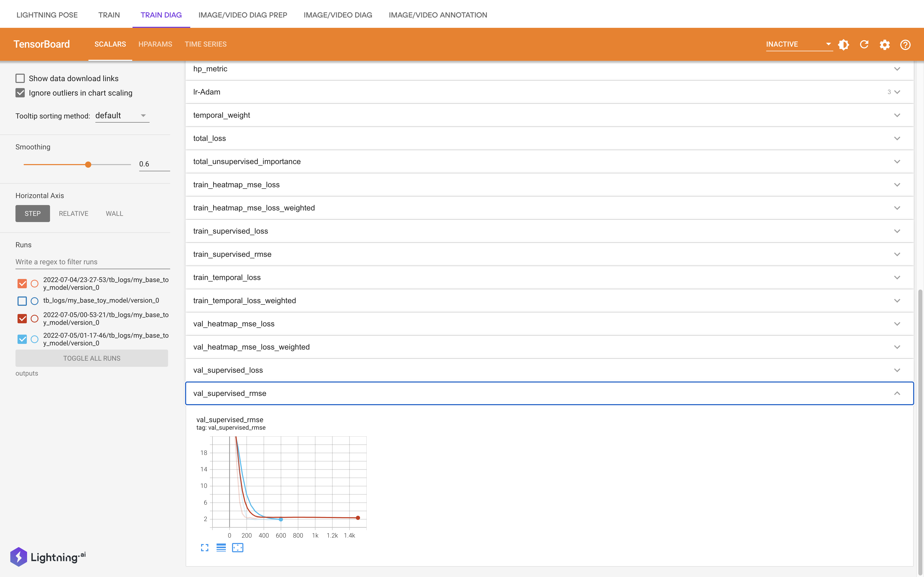The width and height of the screenshot is (924, 577).
Task: Enable tb_logs/my_base_toy_model/version_0 run checkbox
Action: pyautogui.click(x=22, y=301)
